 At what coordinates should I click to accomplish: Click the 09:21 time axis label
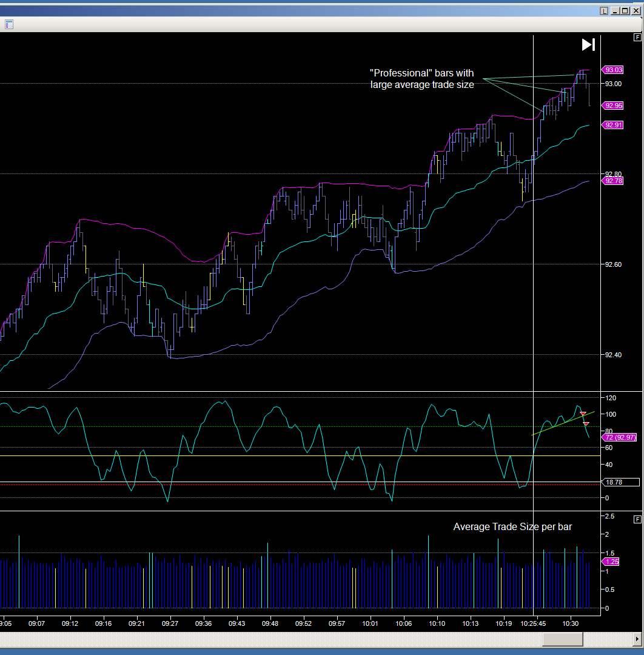(x=136, y=623)
